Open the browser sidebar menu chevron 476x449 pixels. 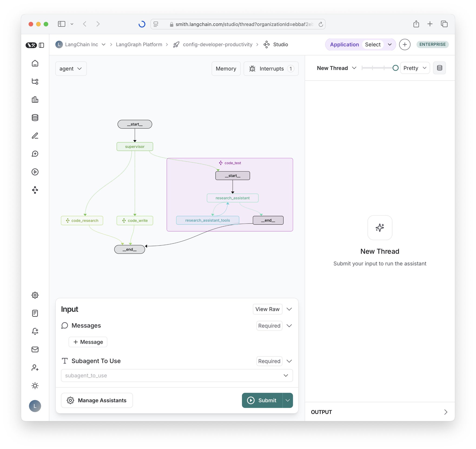coord(72,24)
